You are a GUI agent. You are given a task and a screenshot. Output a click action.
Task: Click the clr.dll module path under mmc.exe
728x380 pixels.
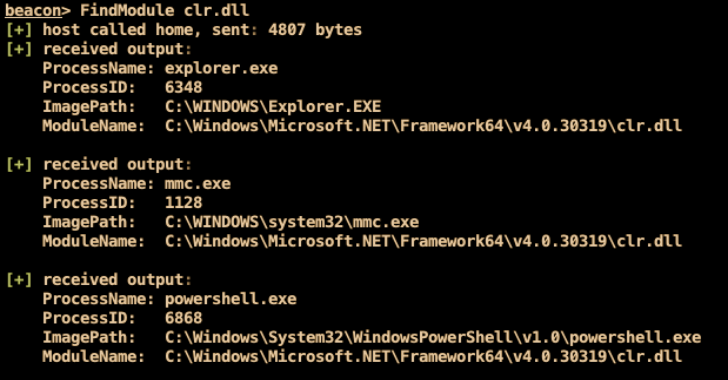423,241
